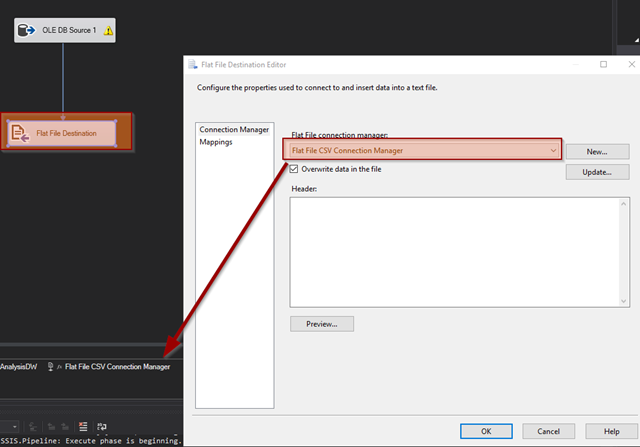Open Help for the editor dialog
Image resolution: width=640 pixels, height=447 pixels.
coord(611,431)
